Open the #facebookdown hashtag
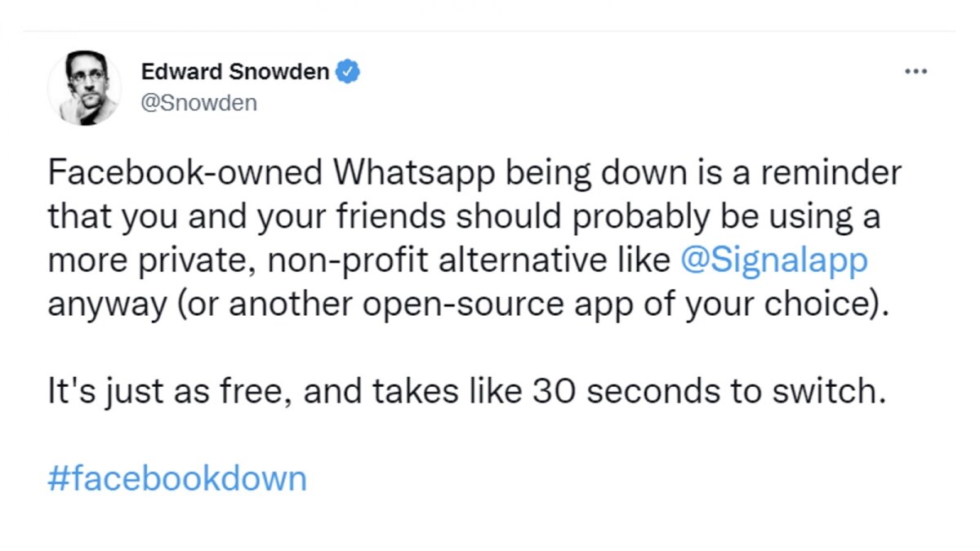Image resolution: width=980 pixels, height=551 pixels. pyautogui.click(x=177, y=478)
